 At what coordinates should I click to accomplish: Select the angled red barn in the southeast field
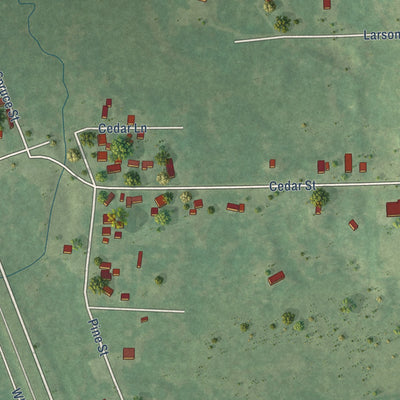276,278
